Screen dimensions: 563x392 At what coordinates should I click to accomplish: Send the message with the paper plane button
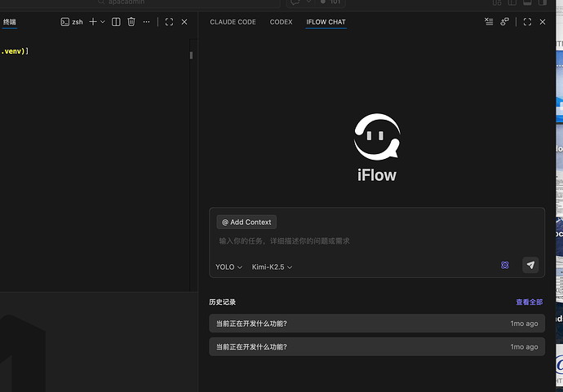coord(530,265)
